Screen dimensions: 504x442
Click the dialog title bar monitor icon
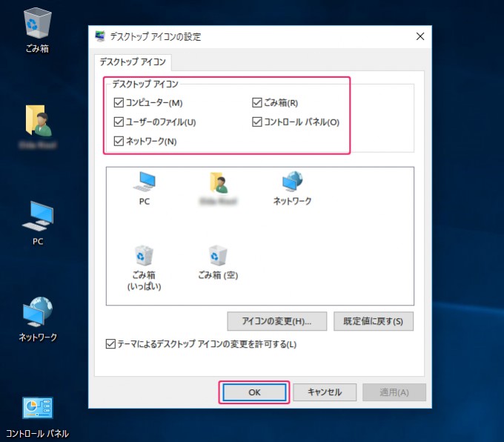(x=100, y=36)
